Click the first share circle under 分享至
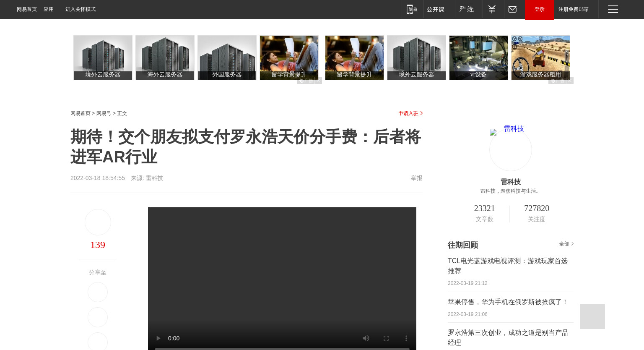The width and height of the screenshot is (644, 350). click(x=98, y=292)
